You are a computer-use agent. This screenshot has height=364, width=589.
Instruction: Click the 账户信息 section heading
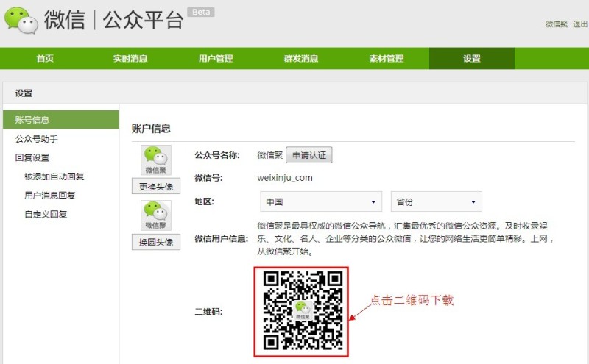tap(151, 129)
